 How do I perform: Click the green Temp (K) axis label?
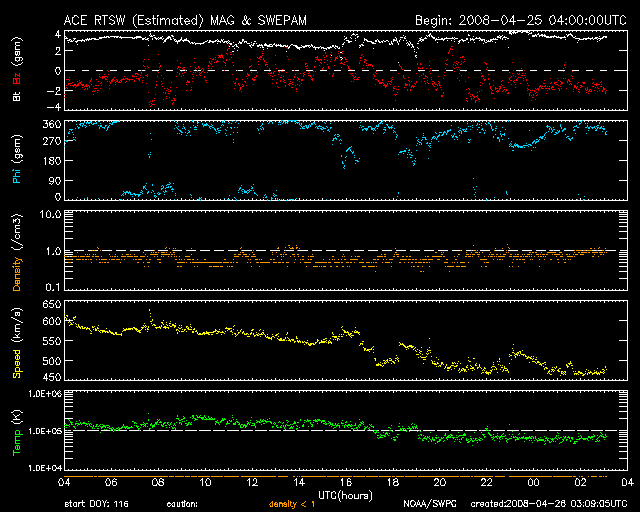(x=16, y=430)
